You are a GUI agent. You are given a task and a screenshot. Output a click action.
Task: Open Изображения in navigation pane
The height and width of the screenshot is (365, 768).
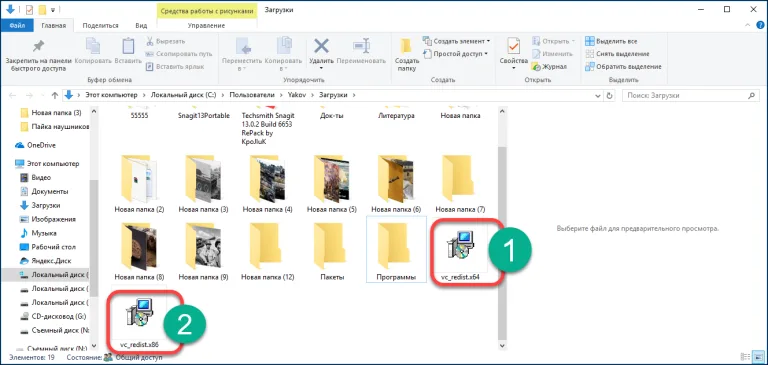[x=48, y=219]
